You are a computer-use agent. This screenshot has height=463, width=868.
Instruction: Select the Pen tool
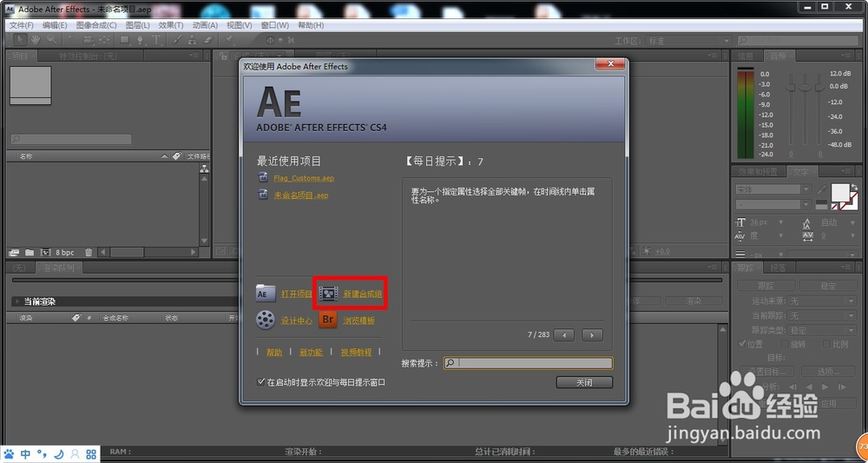pyautogui.click(x=141, y=40)
